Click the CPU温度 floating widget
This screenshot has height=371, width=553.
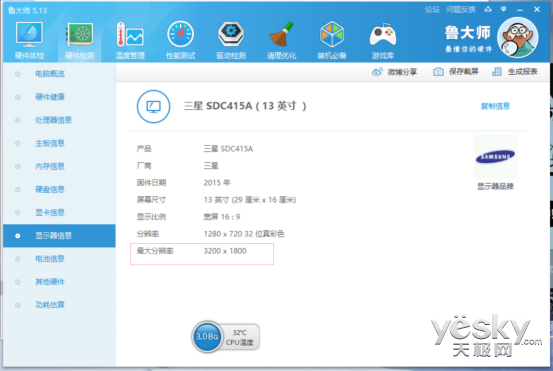coord(226,337)
